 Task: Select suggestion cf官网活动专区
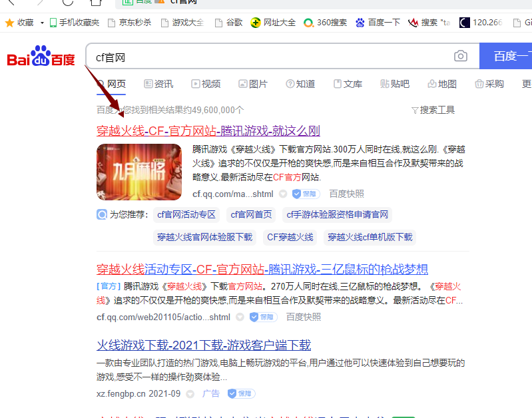[186, 214]
